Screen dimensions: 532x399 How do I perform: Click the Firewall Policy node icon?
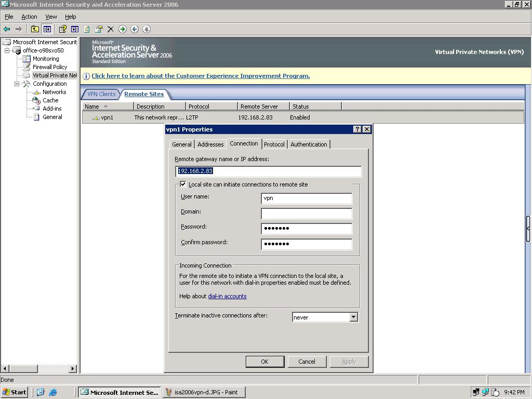26,67
